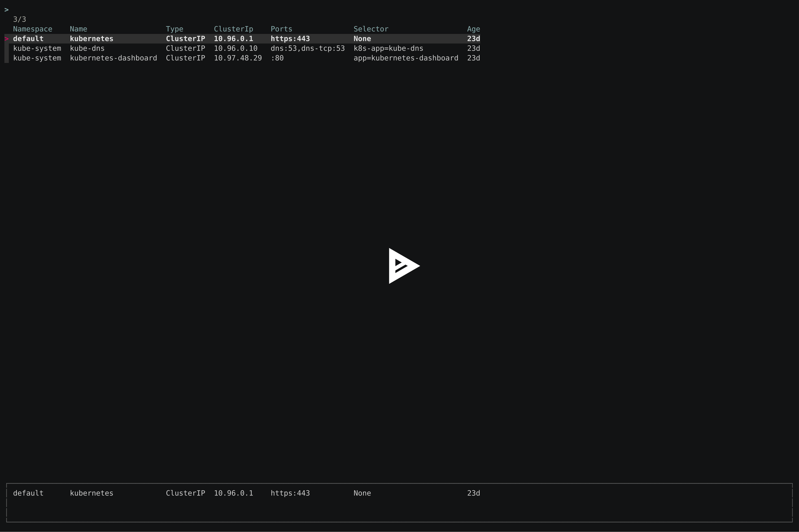This screenshot has width=799, height=532.
Task: Click bold ClusterIP type in highlighted row
Action: click(185, 39)
